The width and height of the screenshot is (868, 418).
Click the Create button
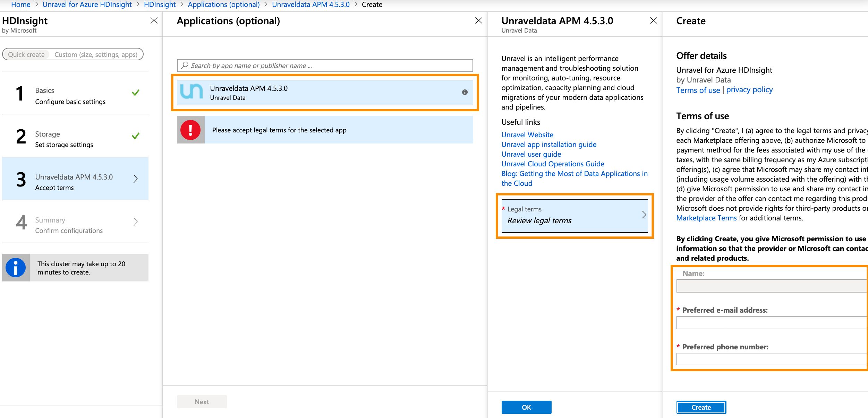tap(701, 407)
